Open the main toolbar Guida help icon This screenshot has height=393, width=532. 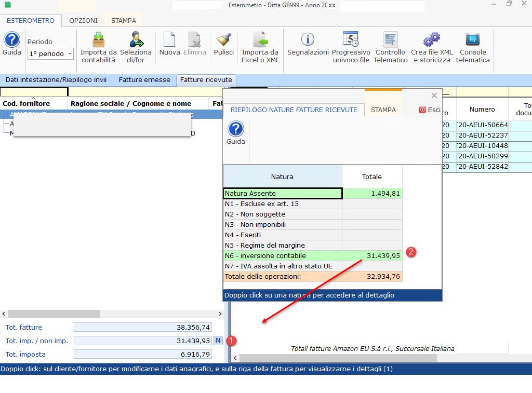coord(12,44)
